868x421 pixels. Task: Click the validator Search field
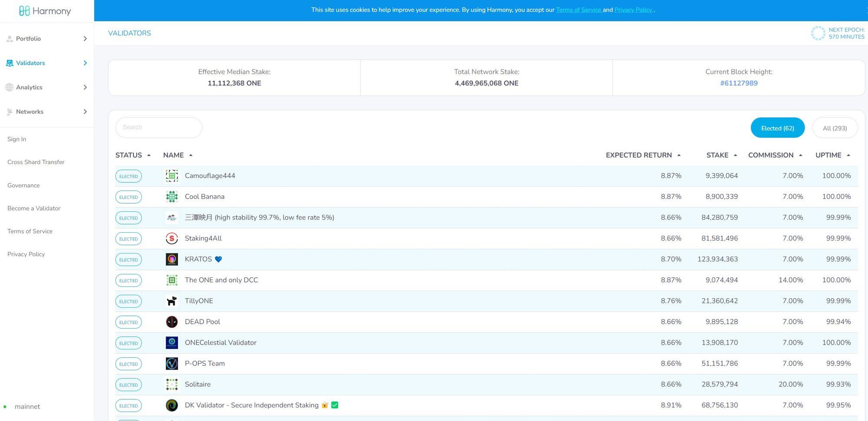tap(159, 128)
